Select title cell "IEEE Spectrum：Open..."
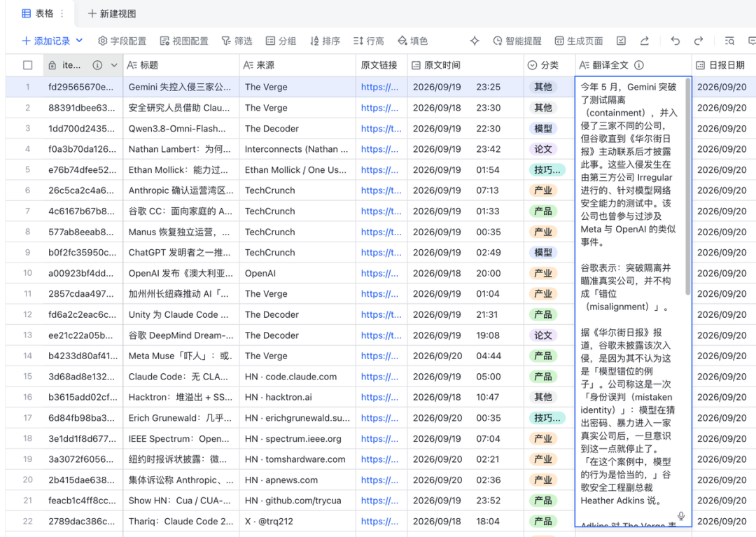756x537 pixels. (181, 439)
